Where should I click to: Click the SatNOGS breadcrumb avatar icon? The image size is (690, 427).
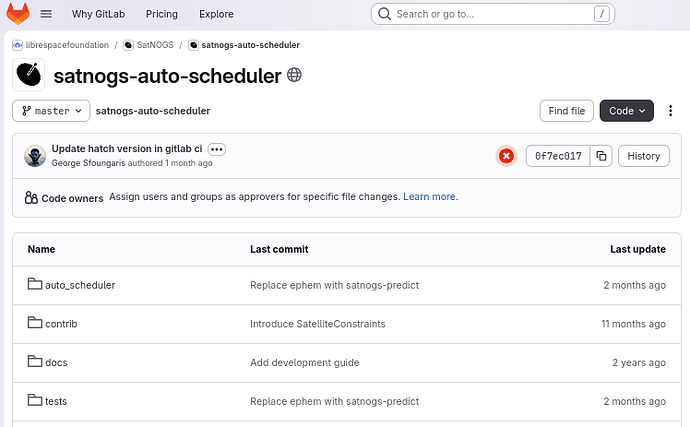(128, 45)
